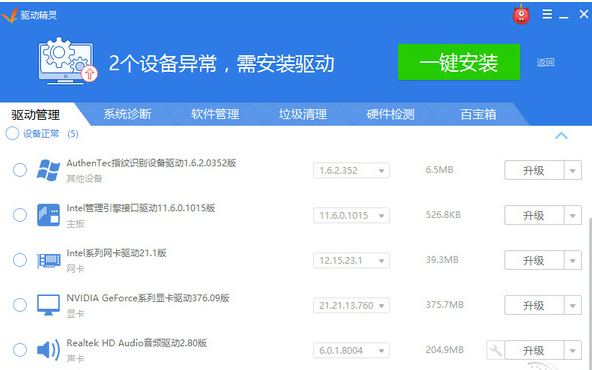
Task: Click the 375.7MB file size
Action: click(444, 305)
